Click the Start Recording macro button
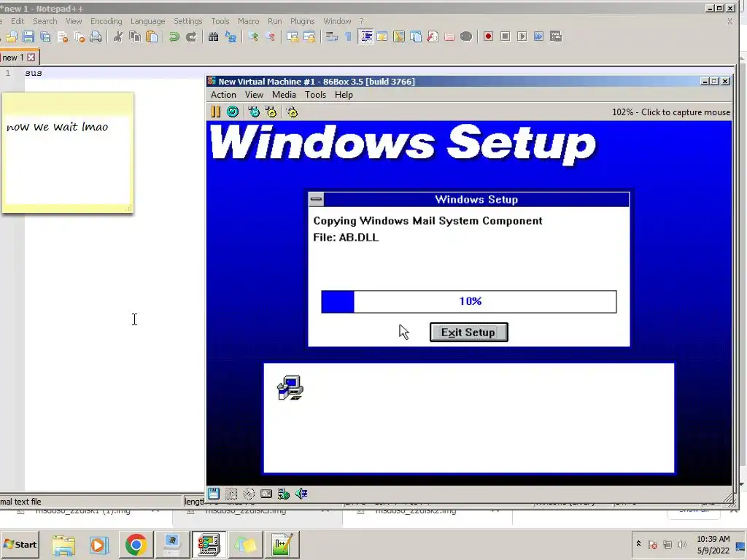The height and width of the screenshot is (560, 747). coord(488,36)
